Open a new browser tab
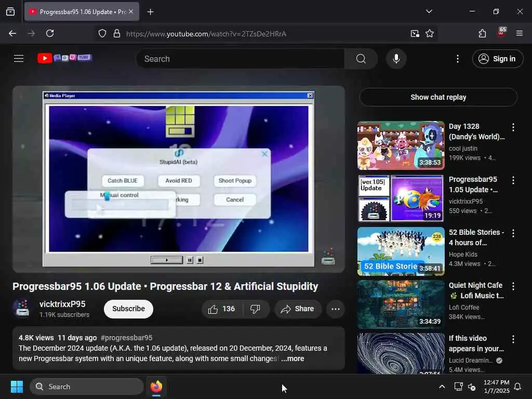This screenshot has width=532, height=399. [150, 12]
